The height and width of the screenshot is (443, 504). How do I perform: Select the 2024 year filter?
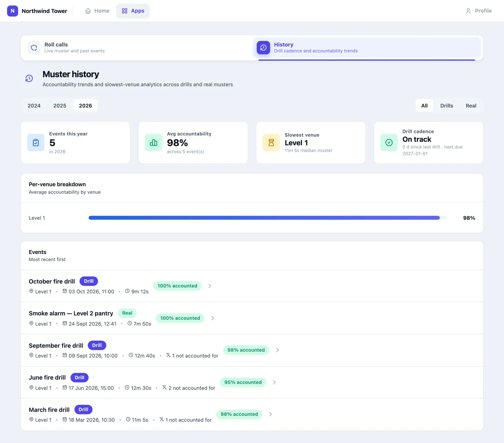pyautogui.click(x=34, y=106)
